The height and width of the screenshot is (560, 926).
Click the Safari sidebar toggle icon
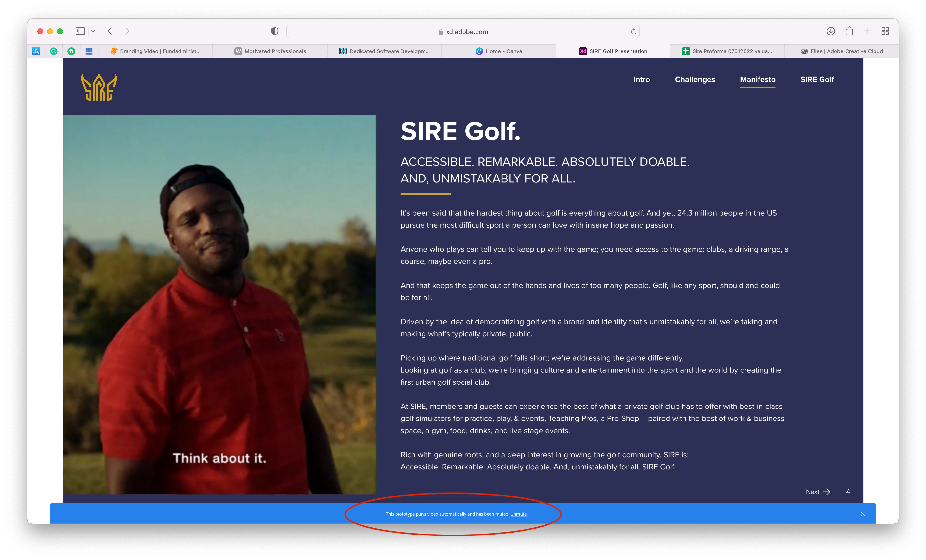coord(80,31)
